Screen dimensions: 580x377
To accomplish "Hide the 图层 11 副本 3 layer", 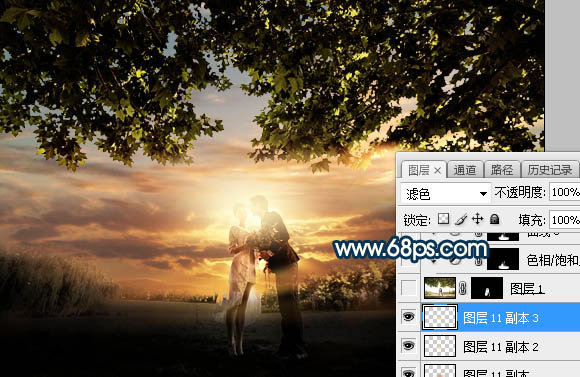I will coord(409,317).
